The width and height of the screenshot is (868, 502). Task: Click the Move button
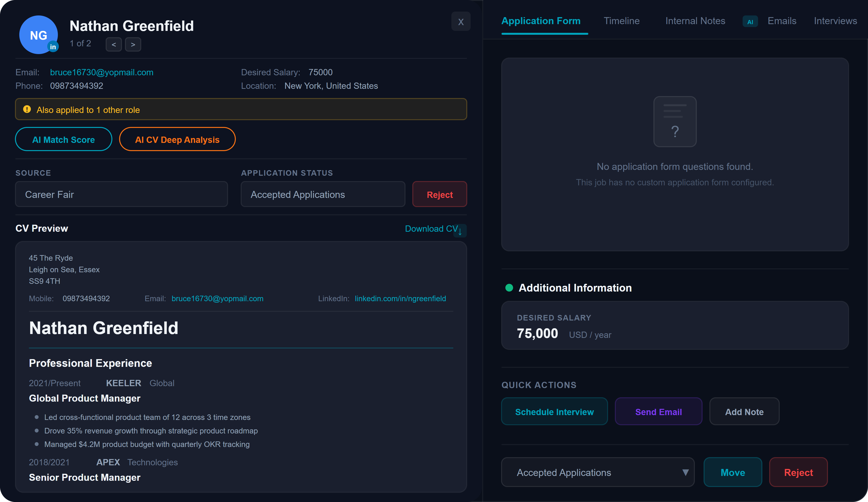(733, 472)
